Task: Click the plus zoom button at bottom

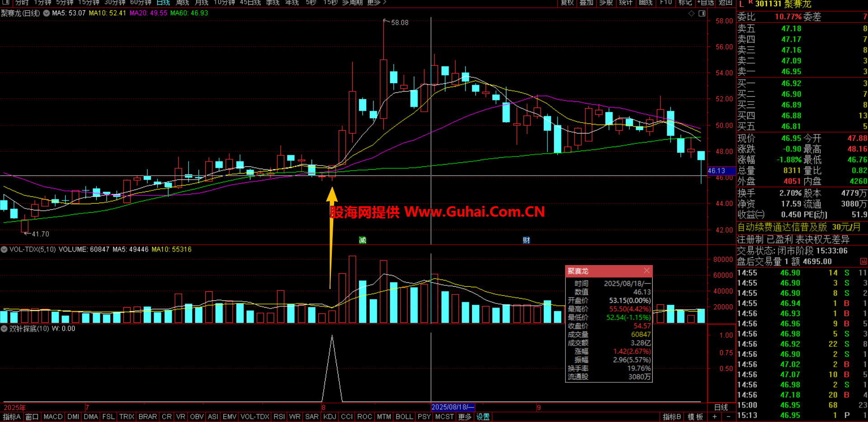Action: point(715,417)
